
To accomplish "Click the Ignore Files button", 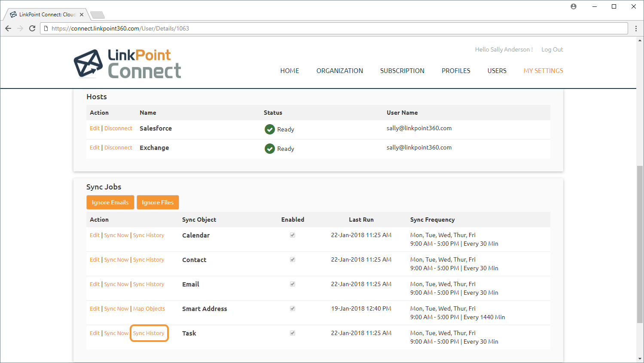I will [158, 202].
